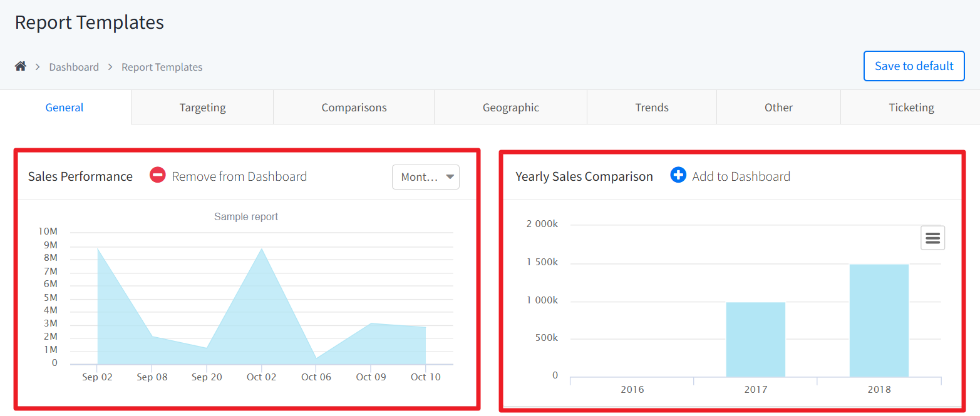Screen dimensions: 980x416
Task: Click the Oct 02 peak in area chart
Action: click(x=262, y=250)
